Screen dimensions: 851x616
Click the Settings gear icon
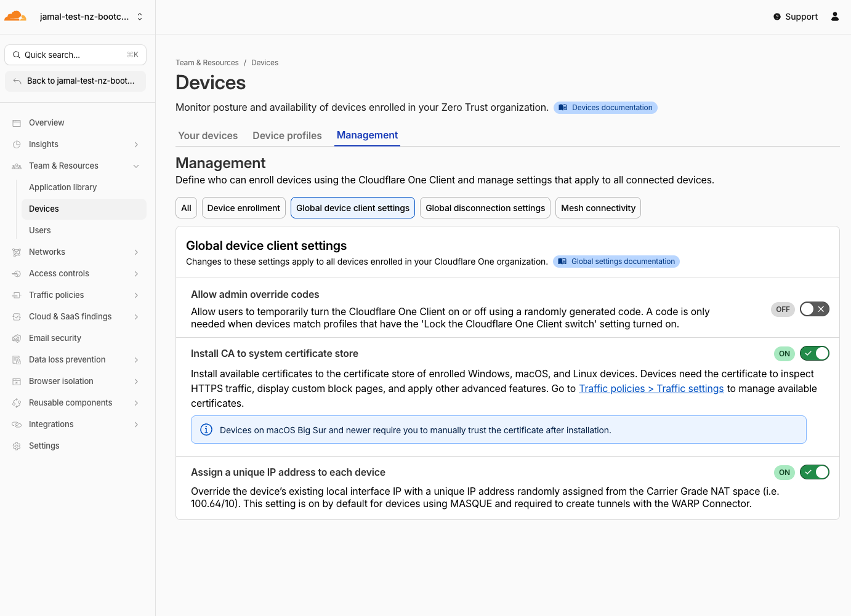pyautogui.click(x=17, y=446)
